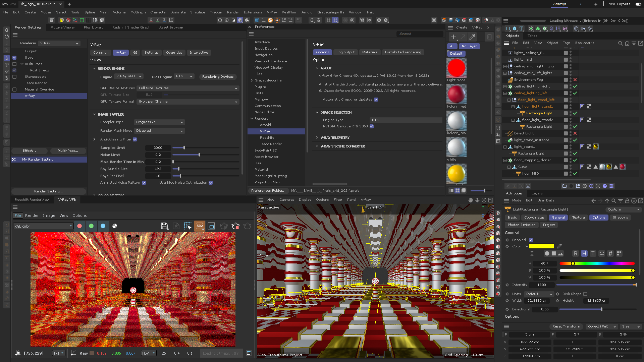Open the RGB color channel dropdown
Viewport: 644px width, 362px height.
click(x=43, y=226)
